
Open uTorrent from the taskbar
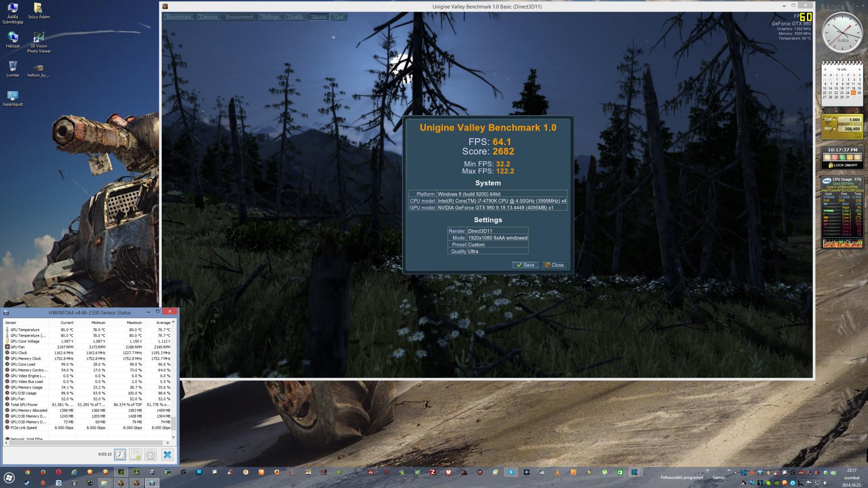pos(604,472)
